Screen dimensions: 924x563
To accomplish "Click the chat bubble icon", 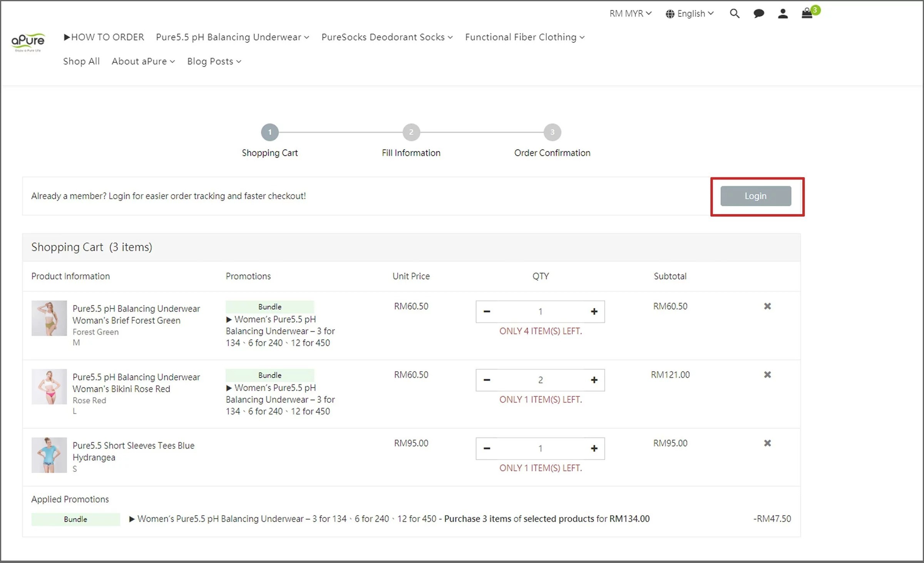I will point(758,14).
